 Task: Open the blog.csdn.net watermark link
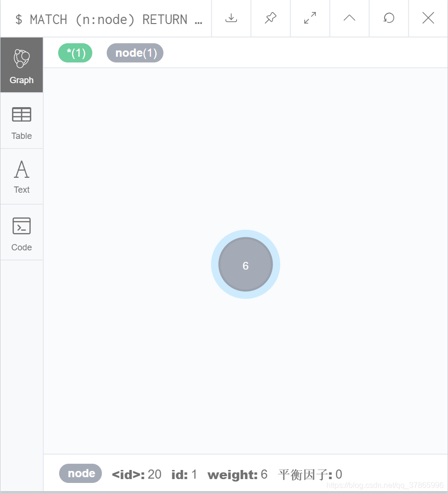coord(385,485)
